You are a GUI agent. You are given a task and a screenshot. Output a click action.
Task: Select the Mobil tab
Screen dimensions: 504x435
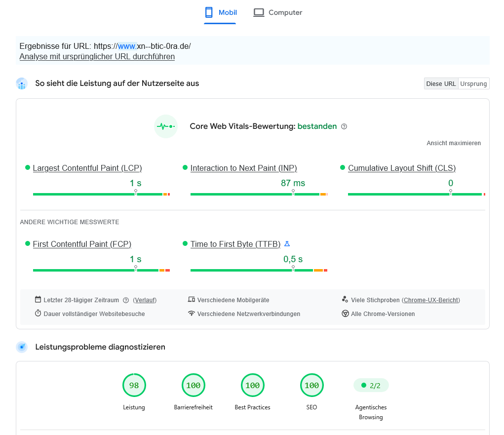[x=221, y=12]
